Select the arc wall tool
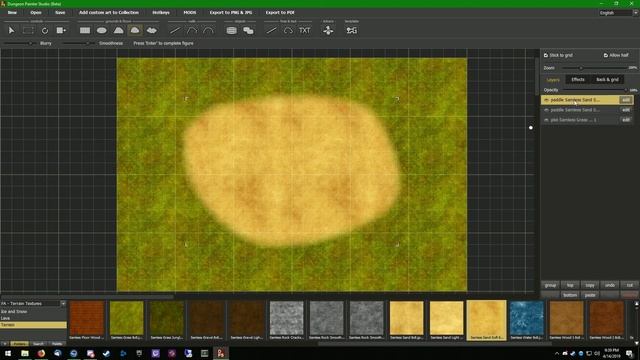This screenshot has height=360, width=640. coord(208,31)
